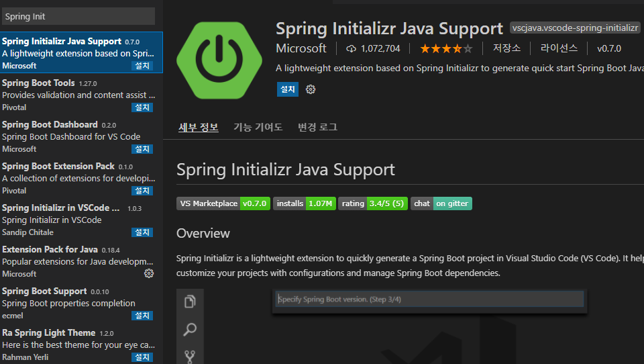Select Spring Boot Support list entry

coord(81,303)
